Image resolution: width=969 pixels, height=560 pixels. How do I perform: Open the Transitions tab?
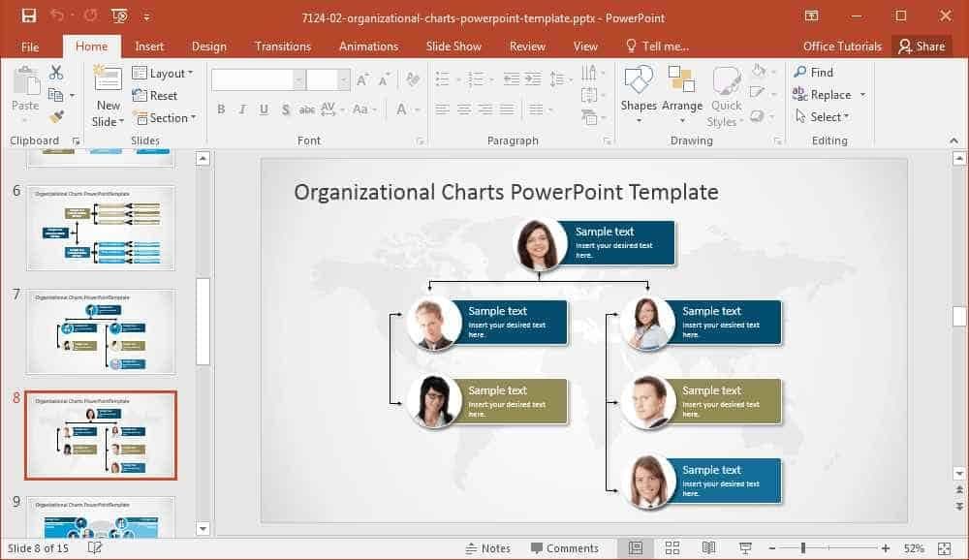282,47
